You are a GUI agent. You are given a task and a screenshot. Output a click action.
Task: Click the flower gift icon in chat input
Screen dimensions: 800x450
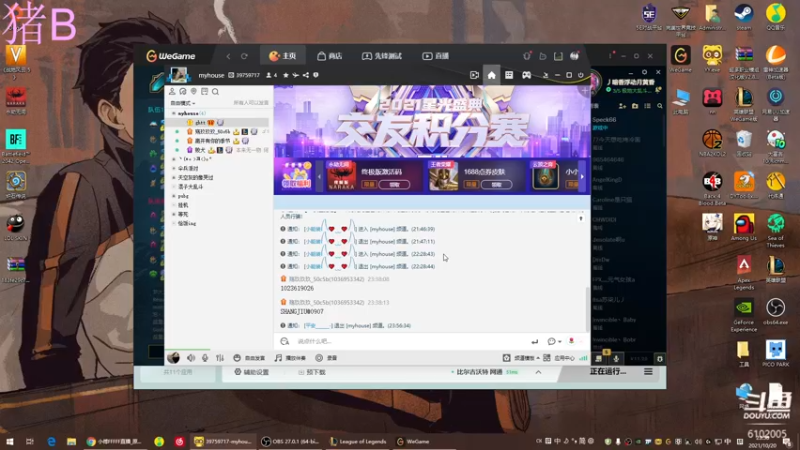tap(571, 341)
